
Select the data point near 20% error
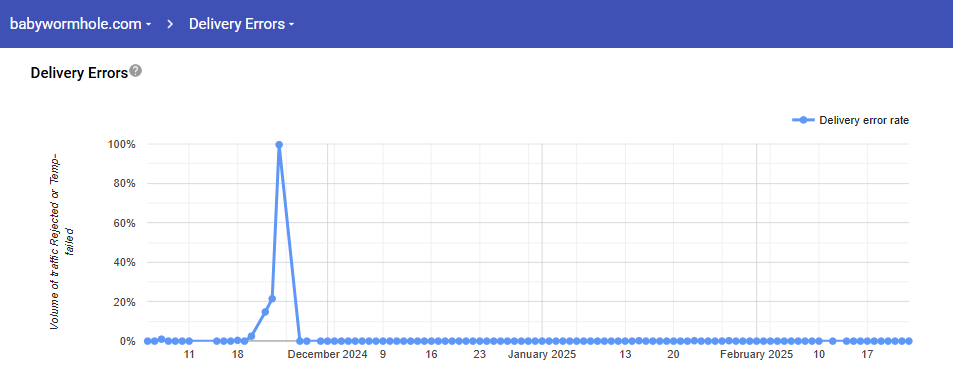(272, 299)
